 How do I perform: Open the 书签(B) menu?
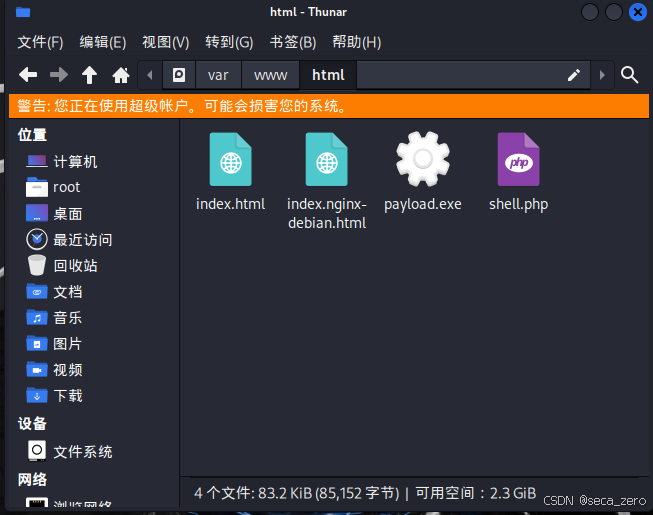tap(293, 42)
